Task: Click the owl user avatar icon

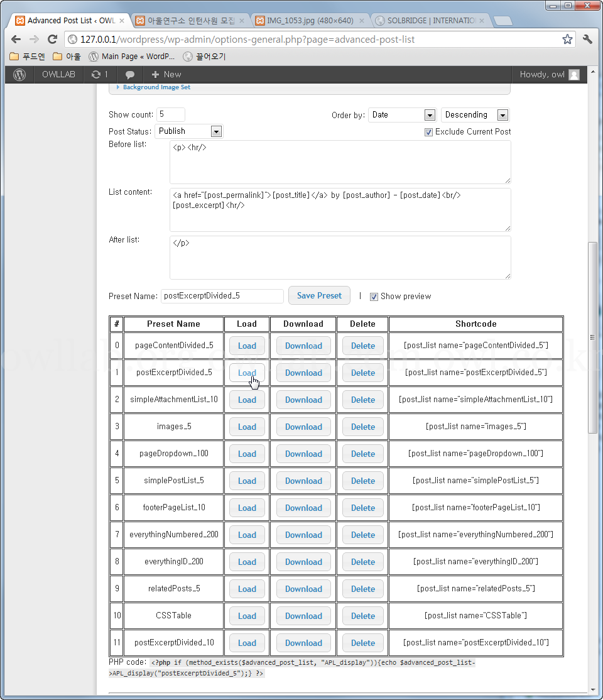Action: 574,74
